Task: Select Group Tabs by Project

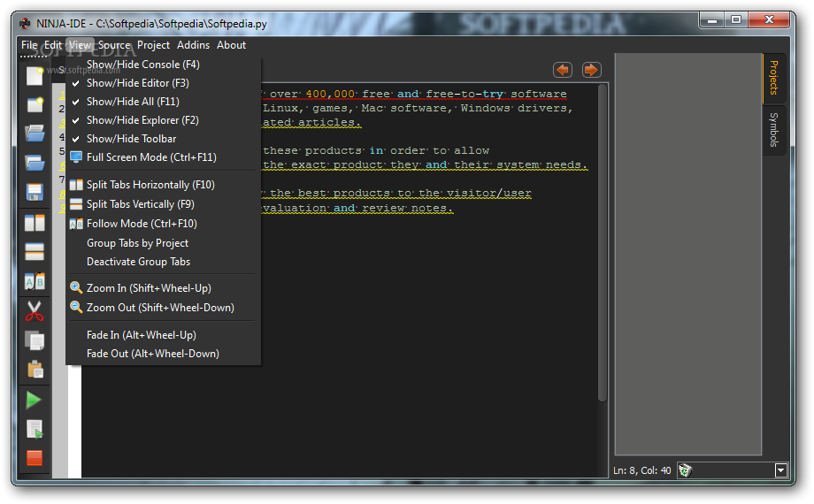Action: (163, 243)
